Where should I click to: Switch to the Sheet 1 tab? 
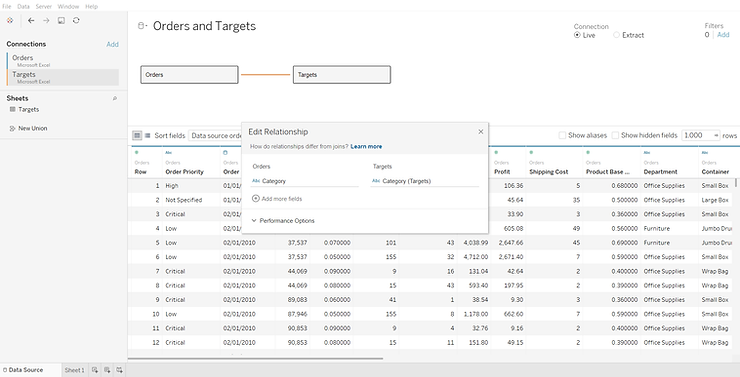point(74,370)
